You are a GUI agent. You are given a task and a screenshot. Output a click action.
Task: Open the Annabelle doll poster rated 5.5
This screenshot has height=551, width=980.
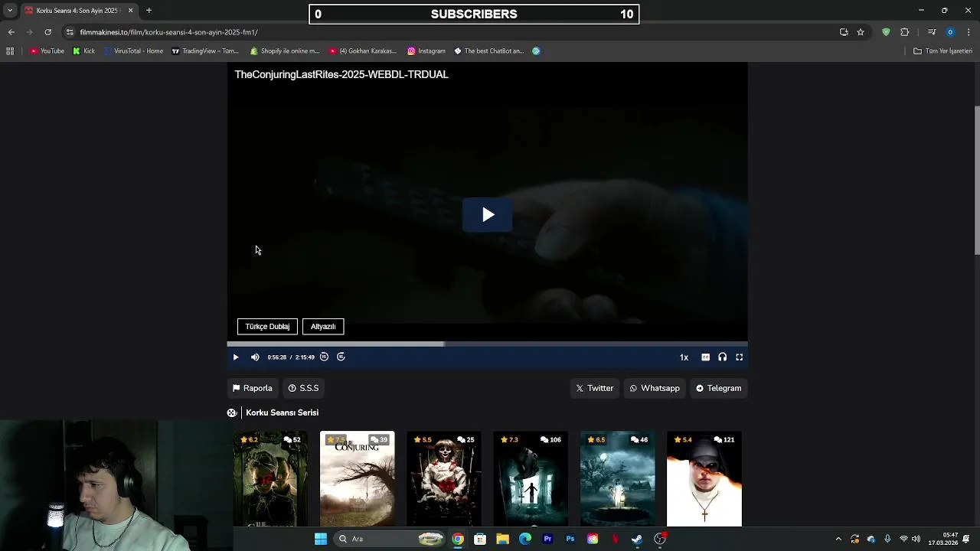444,479
